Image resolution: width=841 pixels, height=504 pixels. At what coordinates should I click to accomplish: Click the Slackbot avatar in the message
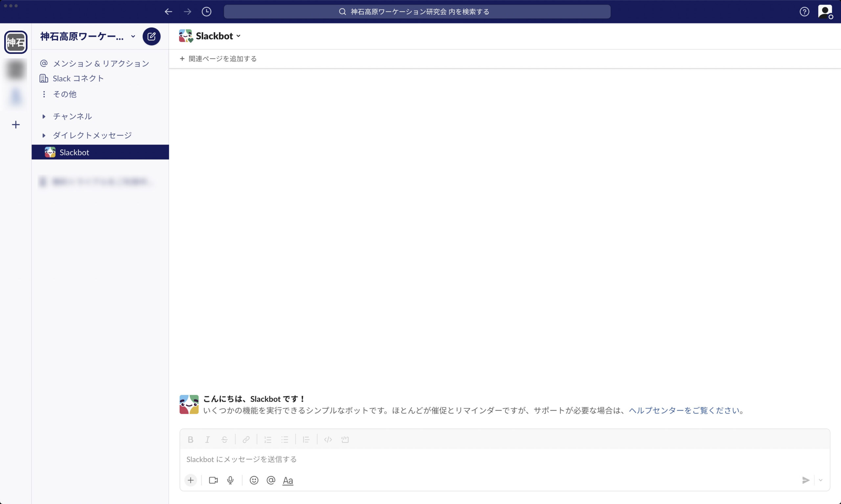tap(189, 404)
